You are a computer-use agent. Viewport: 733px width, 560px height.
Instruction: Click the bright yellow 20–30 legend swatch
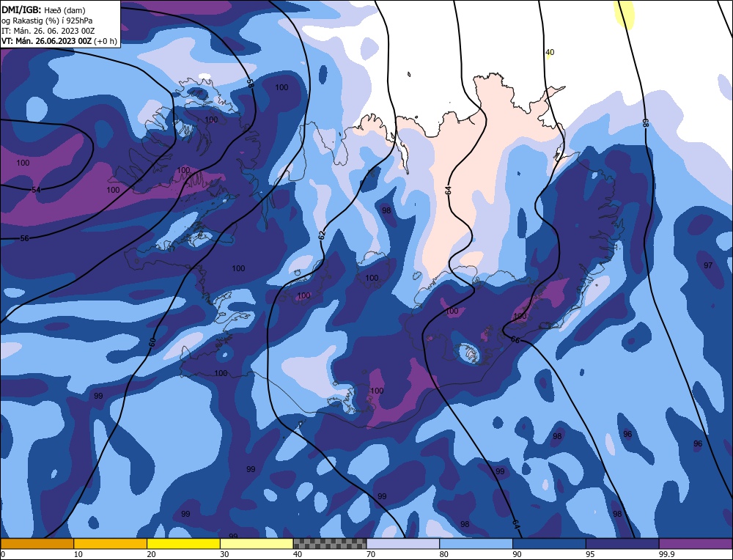pos(183,543)
